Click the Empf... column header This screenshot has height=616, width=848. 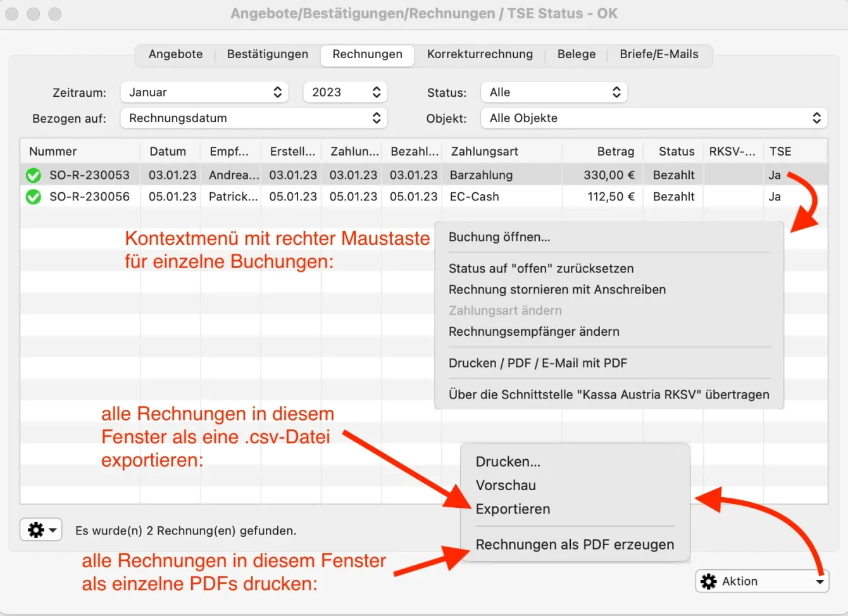[231, 151]
